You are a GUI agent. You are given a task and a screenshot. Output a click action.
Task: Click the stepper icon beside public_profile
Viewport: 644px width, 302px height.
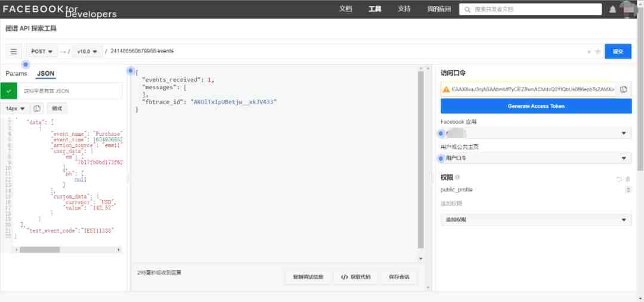[x=628, y=189]
